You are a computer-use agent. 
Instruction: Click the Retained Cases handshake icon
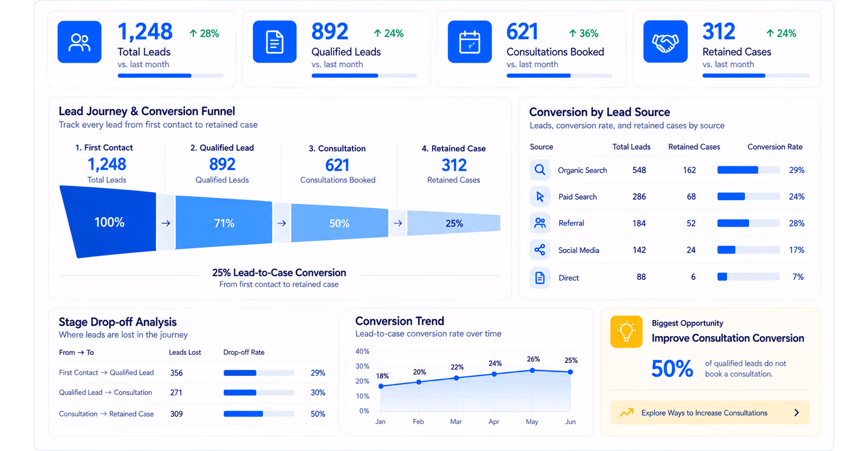(665, 42)
